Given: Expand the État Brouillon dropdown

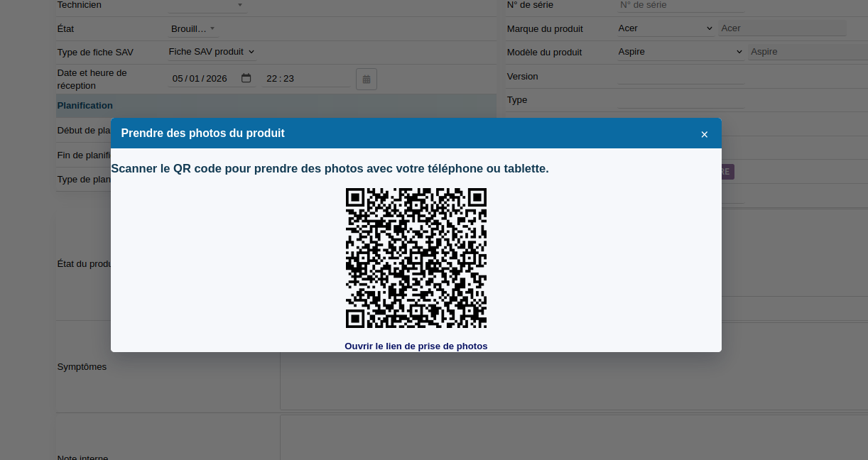Looking at the screenshot, I should pos(192,29).
